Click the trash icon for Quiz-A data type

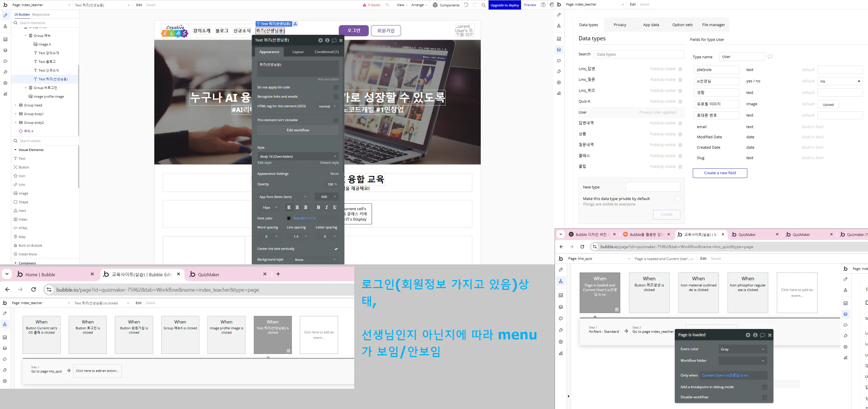[680, 102]
